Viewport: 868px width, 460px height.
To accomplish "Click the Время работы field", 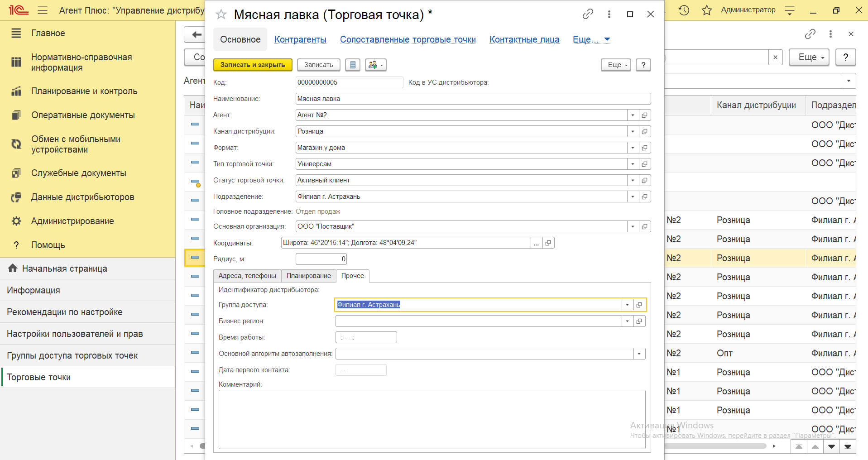I will [366, 337].
